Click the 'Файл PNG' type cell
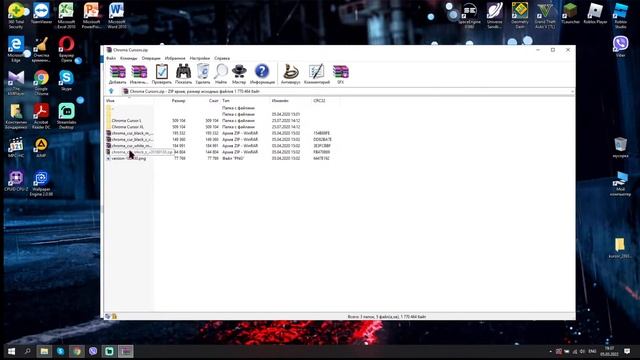 tap(233, 158)
